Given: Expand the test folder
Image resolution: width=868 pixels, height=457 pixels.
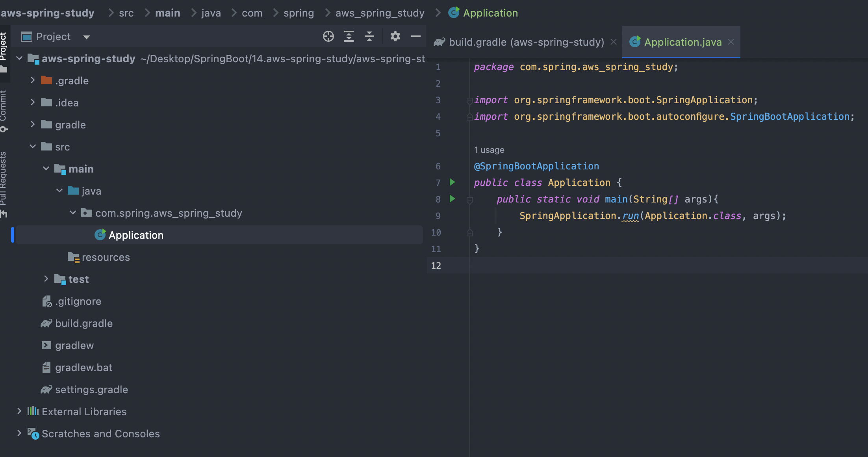Looking at the screenshot, I should 46,279.
